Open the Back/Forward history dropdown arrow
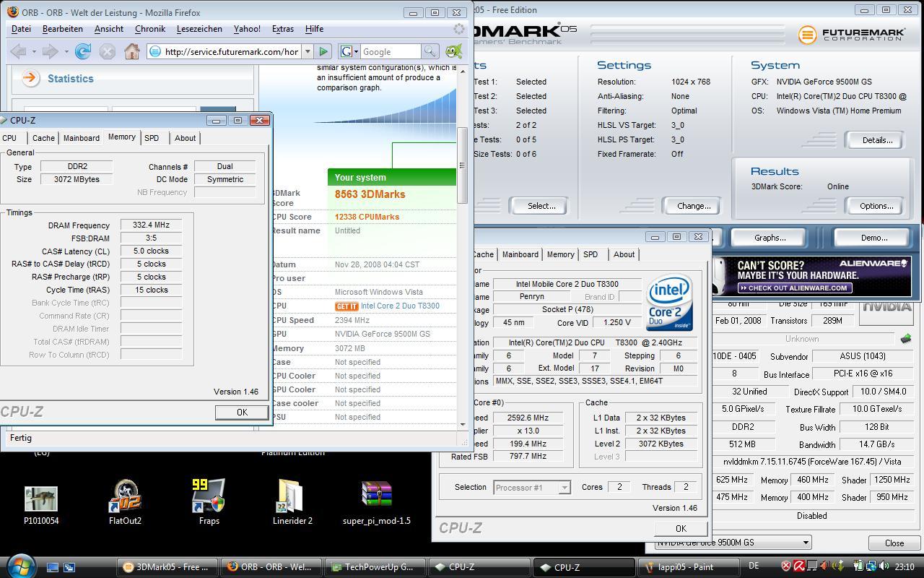This screenshot has width=924, height=578. [x=66, y=51]
